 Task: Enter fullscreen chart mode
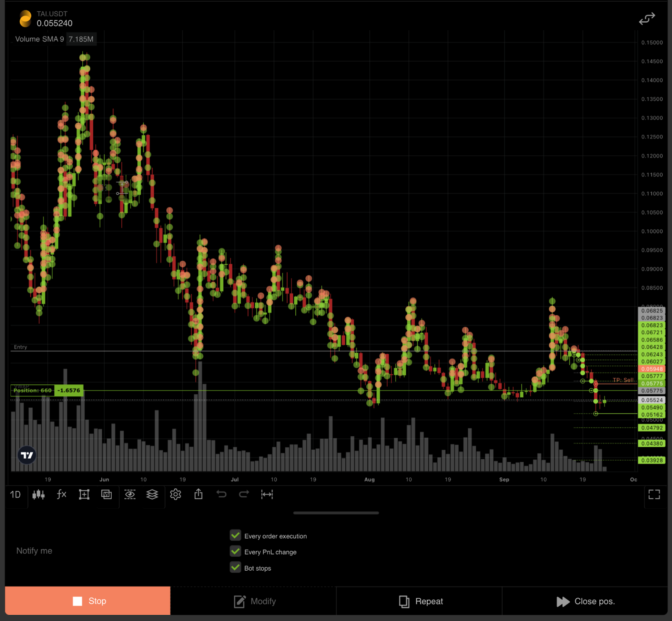[654, 495]
